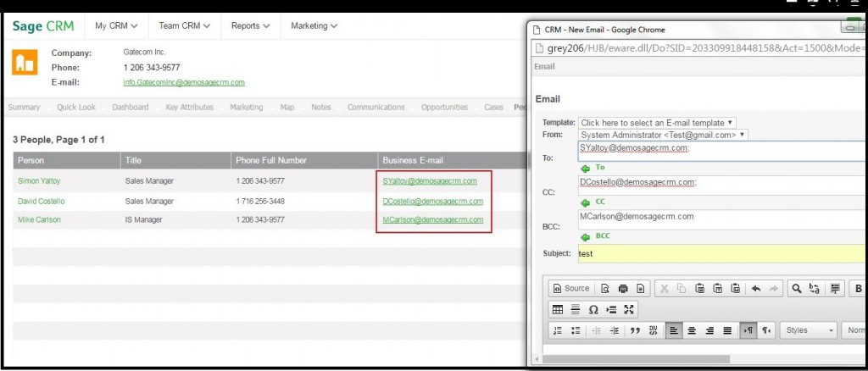Click the Subject field containing test

722,254
